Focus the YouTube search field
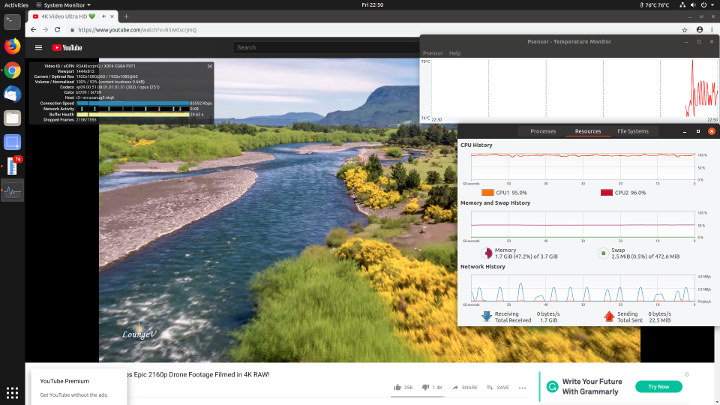720x405 pixels. pos(326,47)
